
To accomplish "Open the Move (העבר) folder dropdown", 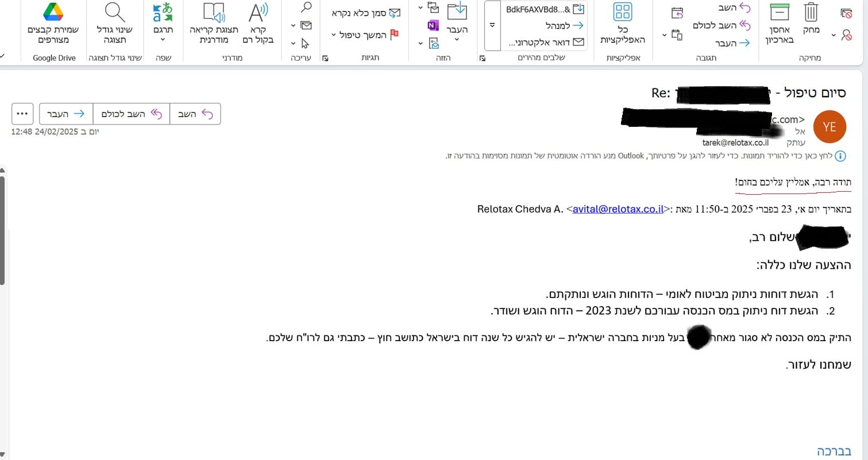I will (x=457, y=40).
